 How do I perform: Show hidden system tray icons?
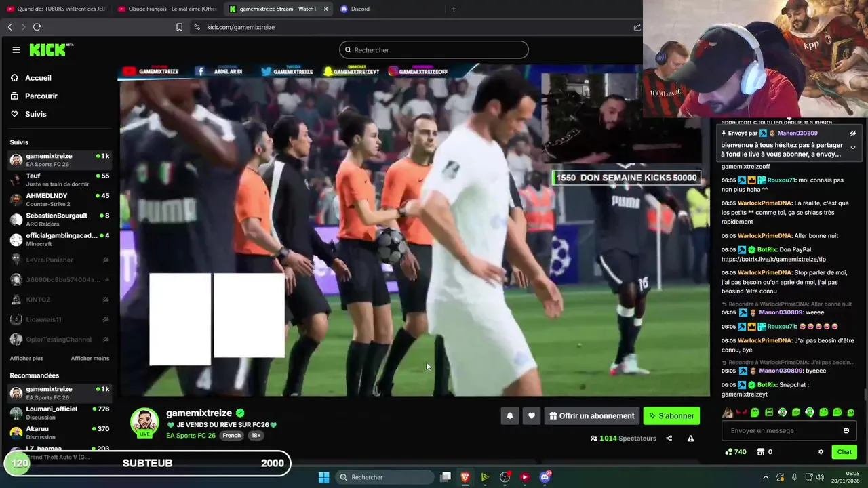(x=766, y=477)
